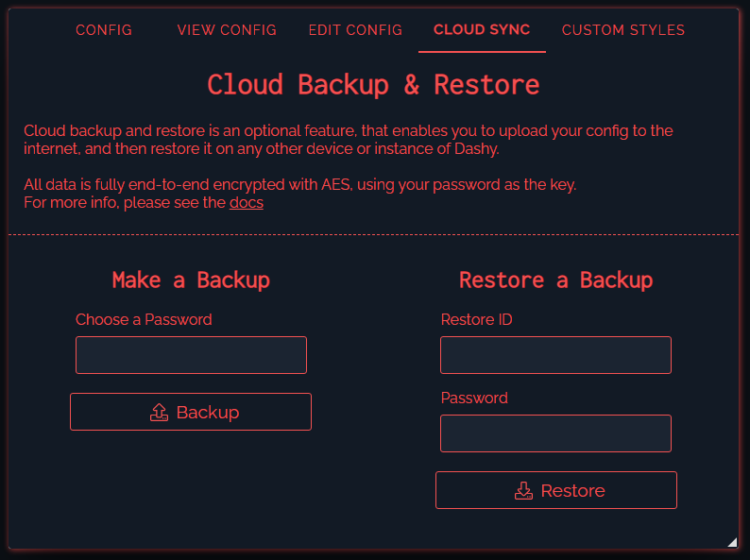Screen dimensions: 750x560
Task: Click the Password label in the restore section
Action: [x=474, y=399]
